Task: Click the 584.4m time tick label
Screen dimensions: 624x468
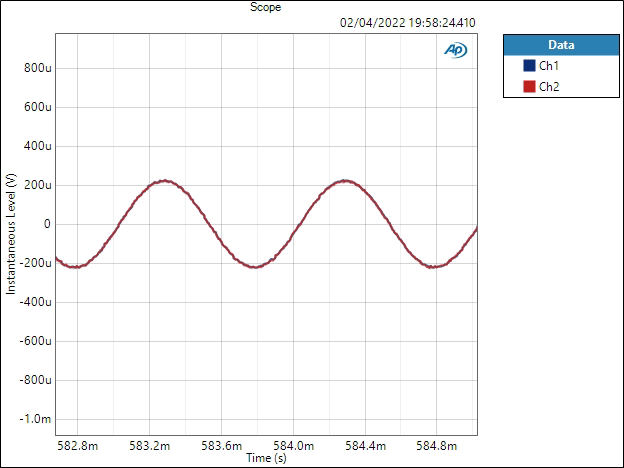Action: 365,446
